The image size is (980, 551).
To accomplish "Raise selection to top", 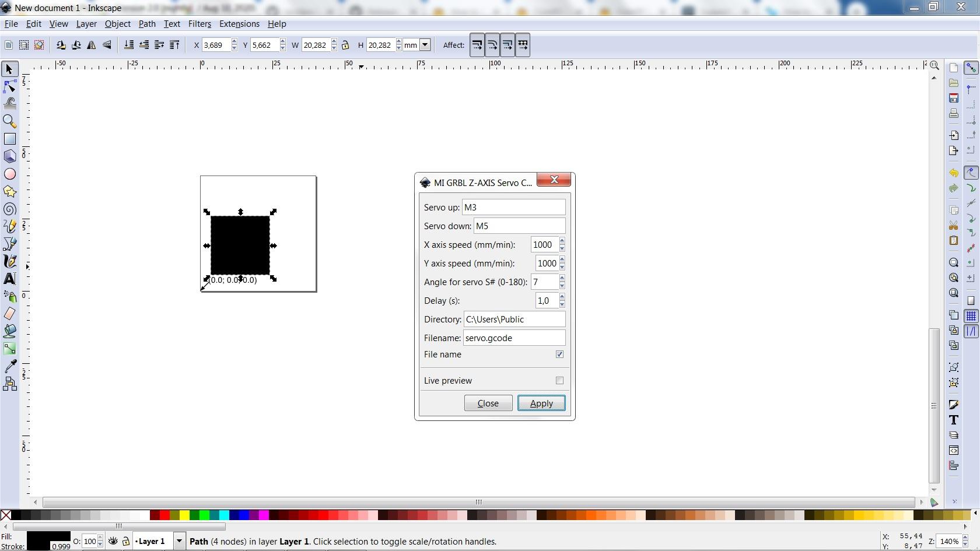I will pos(174,45).
